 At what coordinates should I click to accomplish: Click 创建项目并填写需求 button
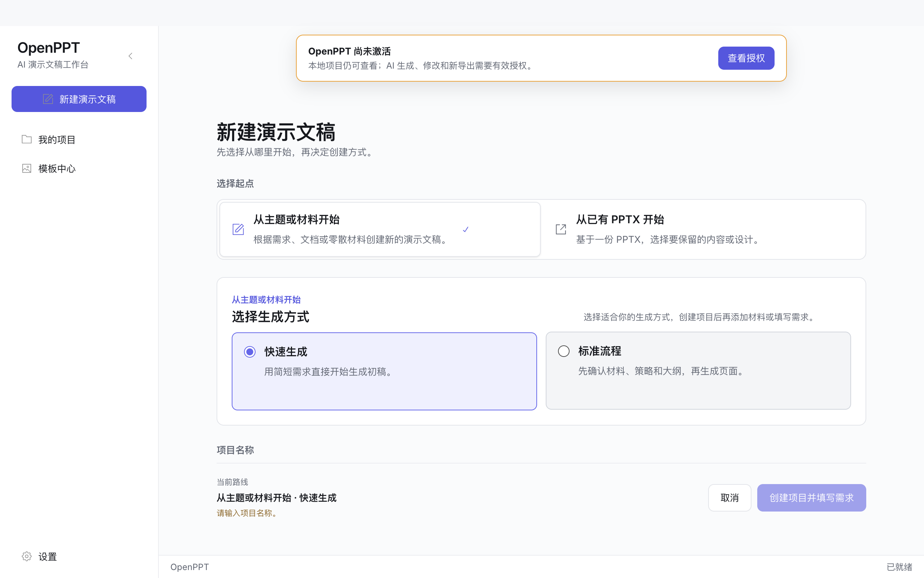click(x=811, y=498)
